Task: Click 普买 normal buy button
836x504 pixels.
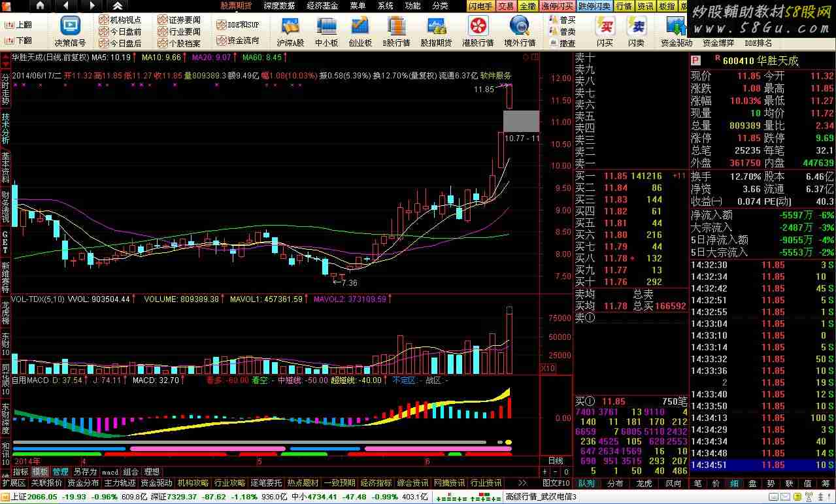Action: [x=563, y=20]
